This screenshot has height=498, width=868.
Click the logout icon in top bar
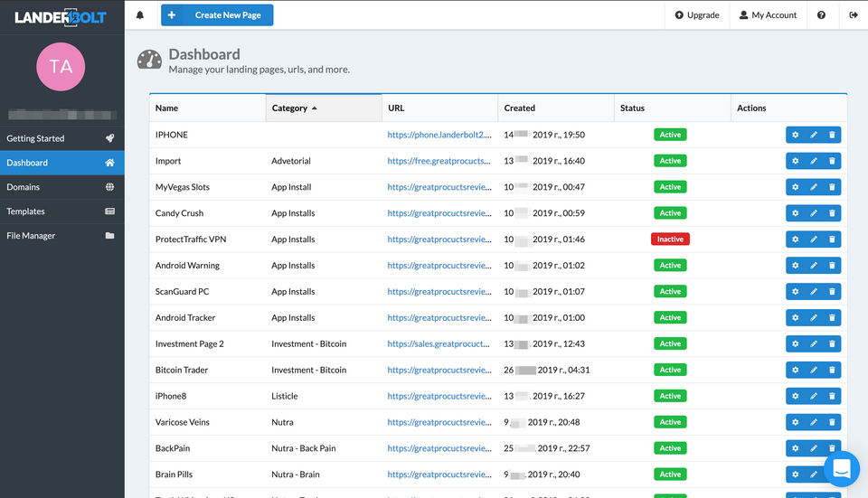click(x=854, y=15)
